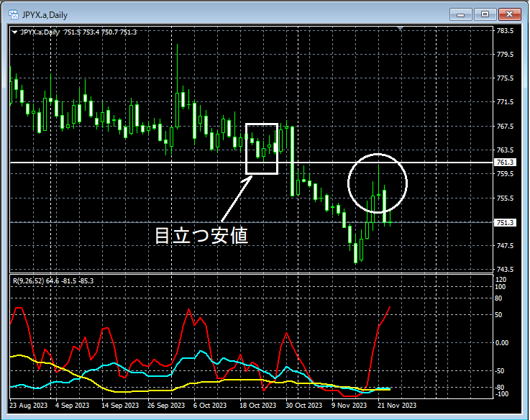
Task: Select the 761.3 horizontal line price label
Action: 505,163
